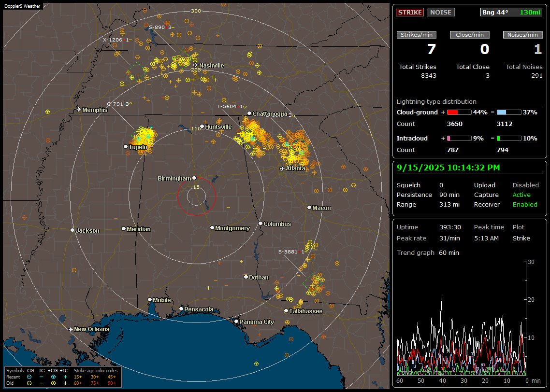Click the negative intracloud green percentage bar
550x392 pixels.
[508, 139]
